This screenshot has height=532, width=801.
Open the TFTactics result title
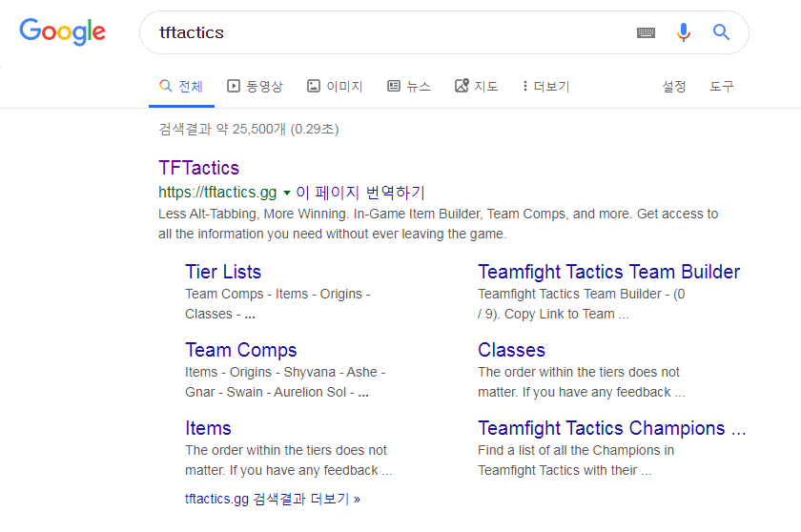(198, 168)
